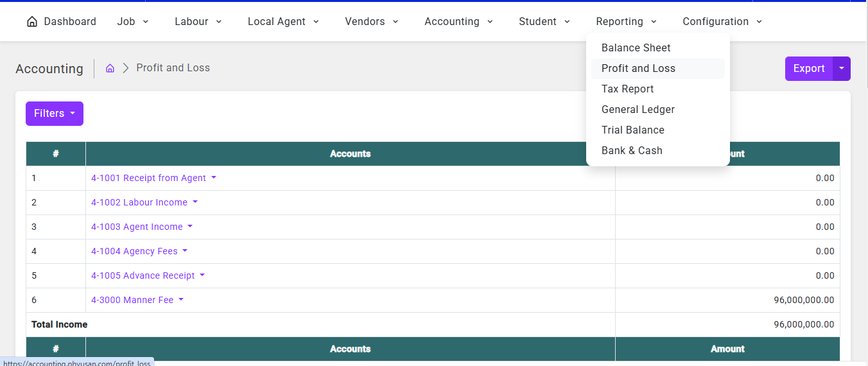Open General Ledger report

(638, 109)
